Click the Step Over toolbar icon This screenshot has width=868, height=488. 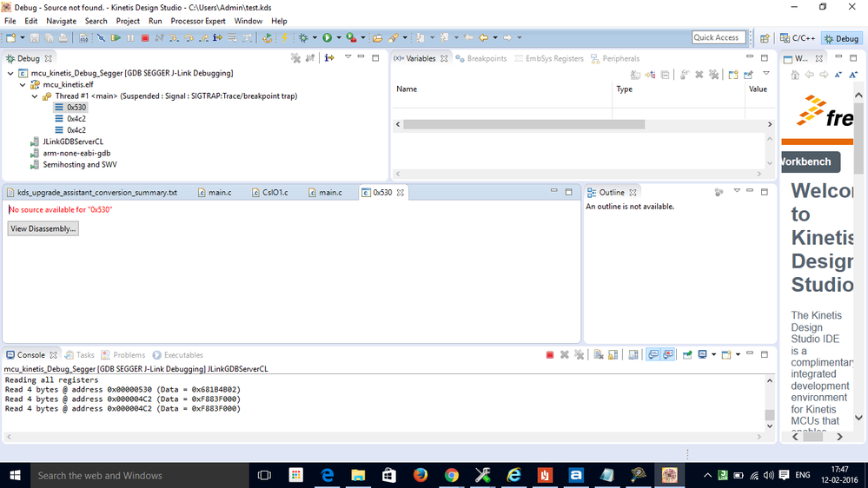point(189,37)
